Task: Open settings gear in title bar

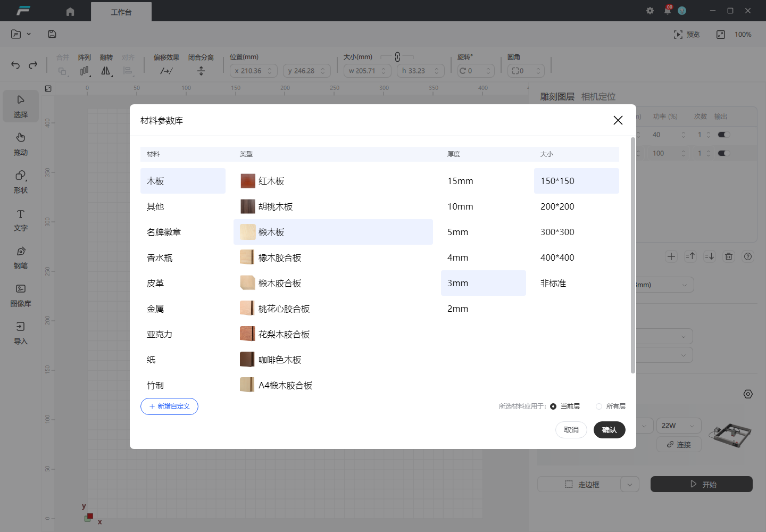Action: point(650,11)
